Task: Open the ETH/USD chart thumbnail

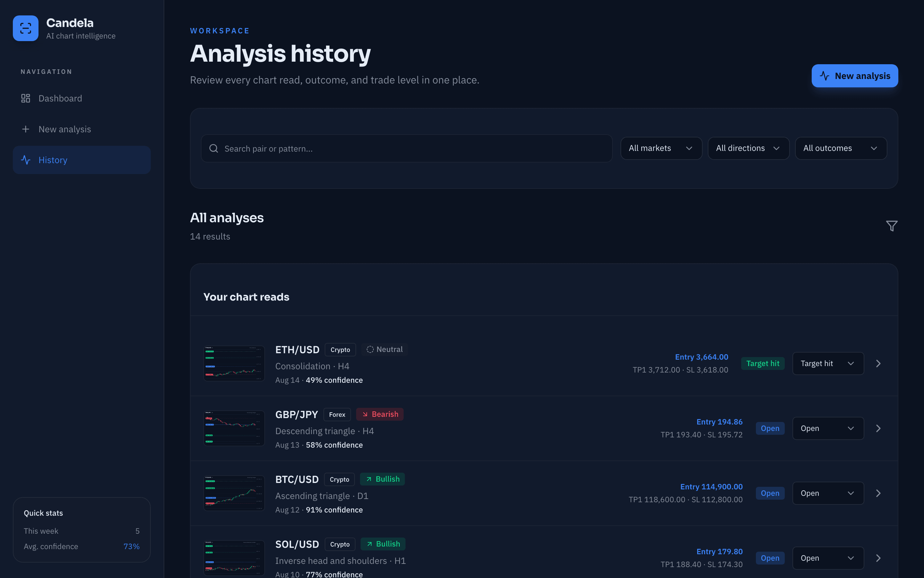Action: 234,363
